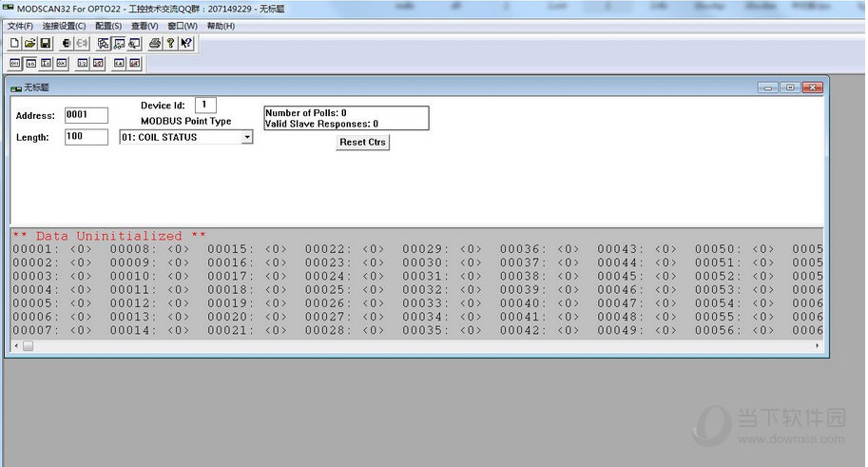The image size is (868, 467).
Task: Click the Save floppy disk icon
Action: (44, 44)
